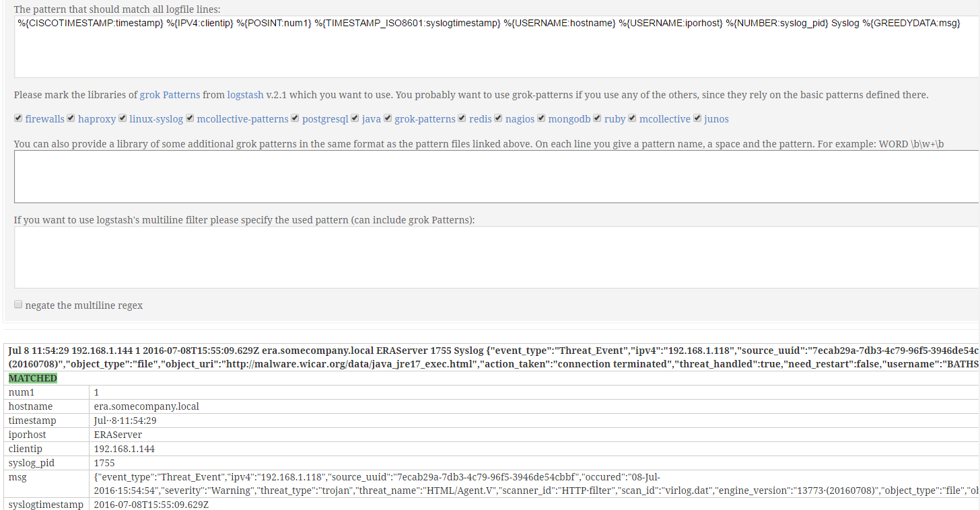Click the multiline filter pattern textarea
980x510 pixels.
click(471, 257)
